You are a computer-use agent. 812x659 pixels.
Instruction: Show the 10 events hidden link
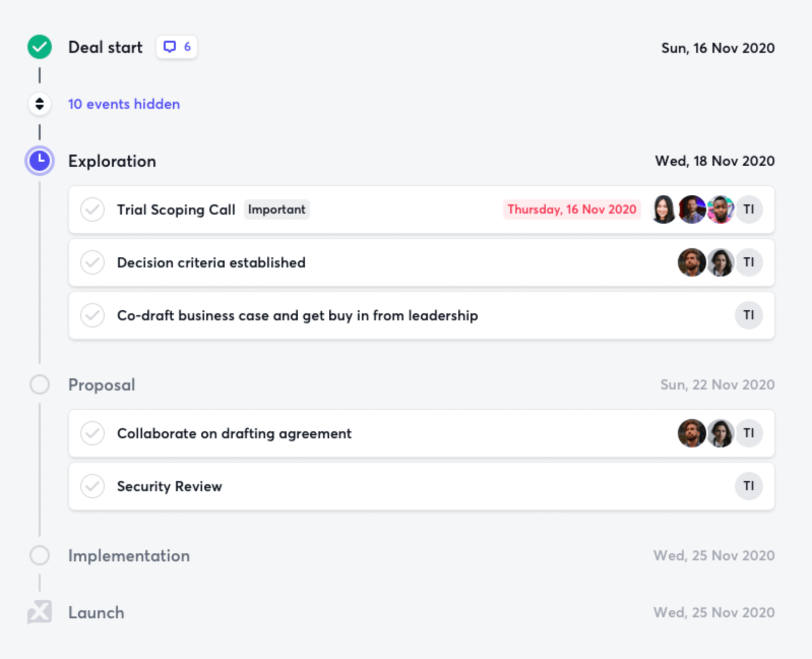click(124, 104)
